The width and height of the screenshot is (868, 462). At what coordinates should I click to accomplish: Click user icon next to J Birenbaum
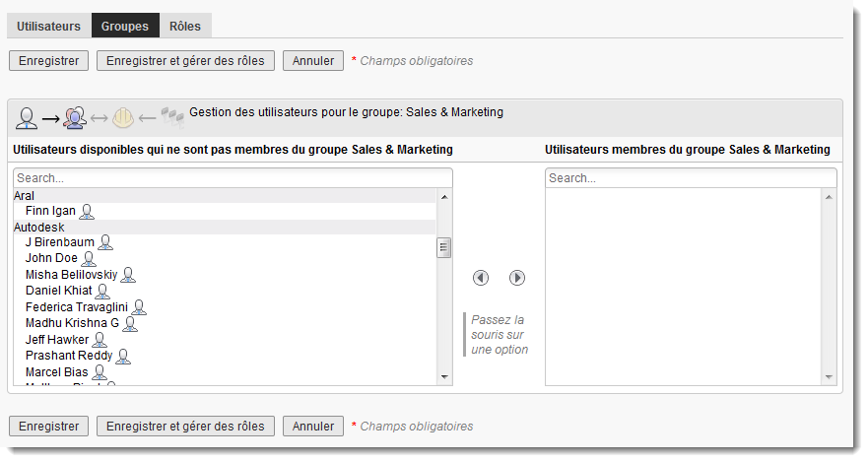coord(105,242)
